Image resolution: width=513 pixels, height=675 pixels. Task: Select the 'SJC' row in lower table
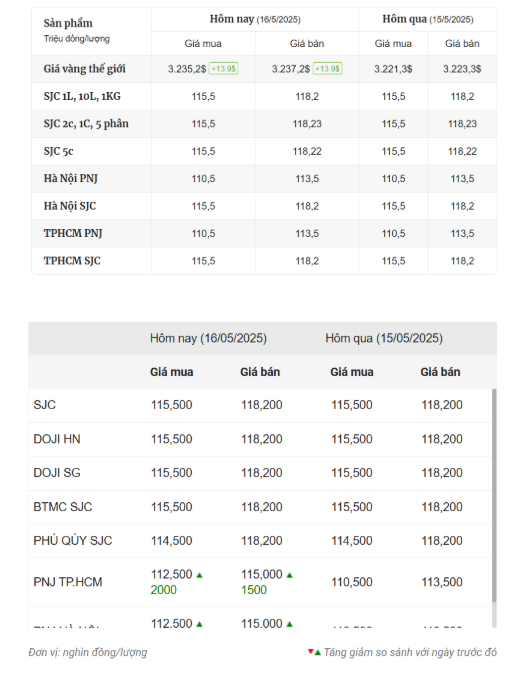(260, 405)
